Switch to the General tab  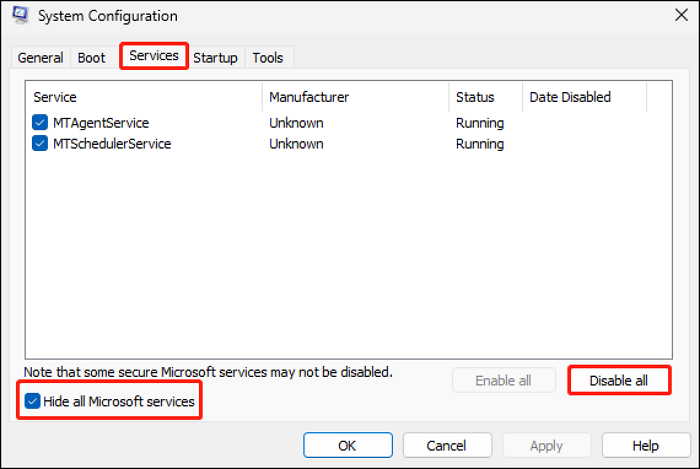coord(40,58)
